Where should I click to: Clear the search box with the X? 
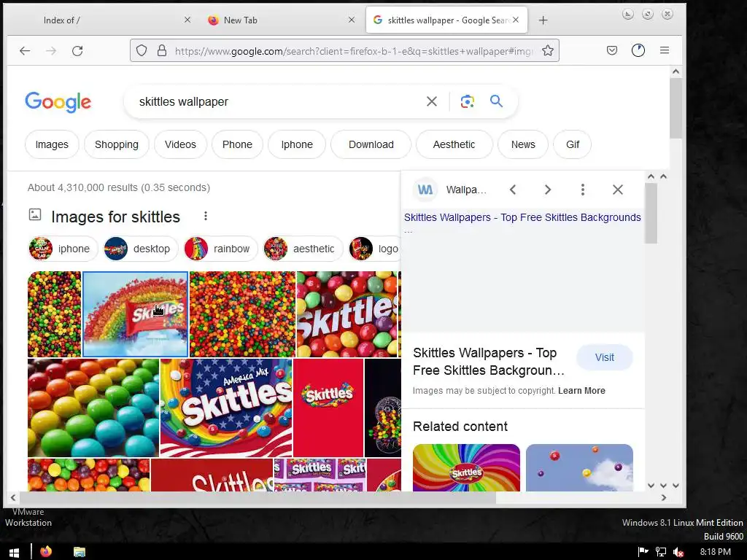coord(432,101)
